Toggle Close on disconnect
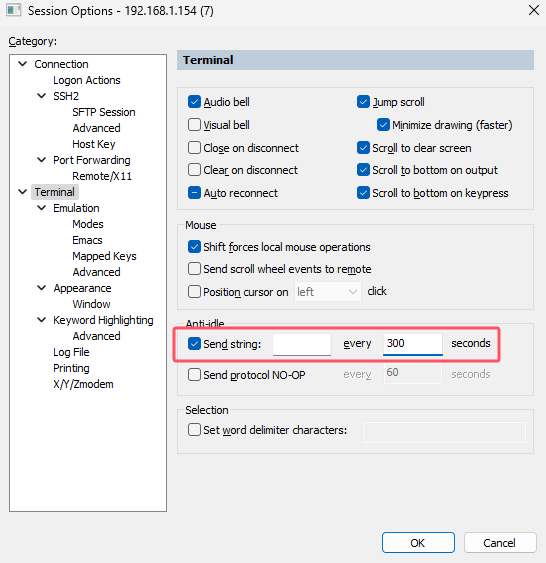 194,148
